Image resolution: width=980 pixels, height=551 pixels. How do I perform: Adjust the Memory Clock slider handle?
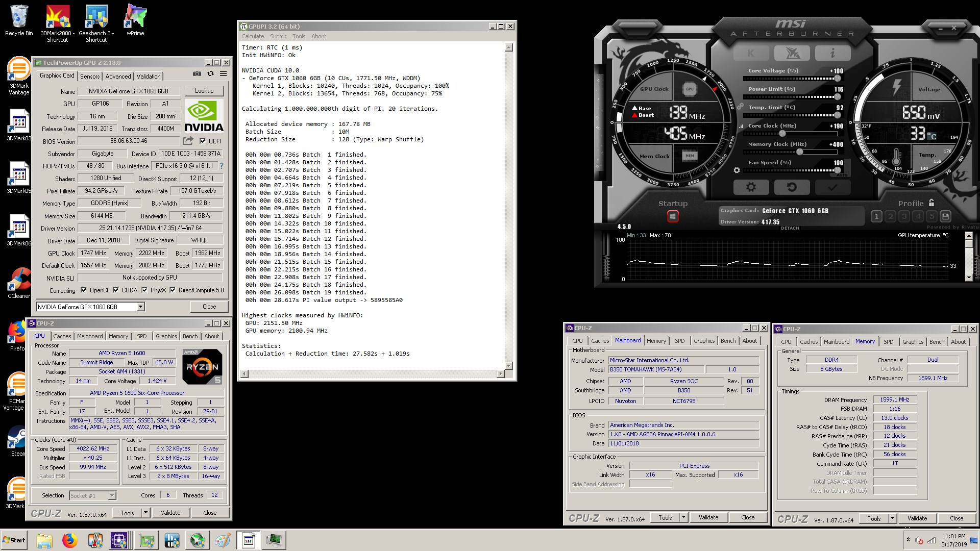(x=800, y=152)
